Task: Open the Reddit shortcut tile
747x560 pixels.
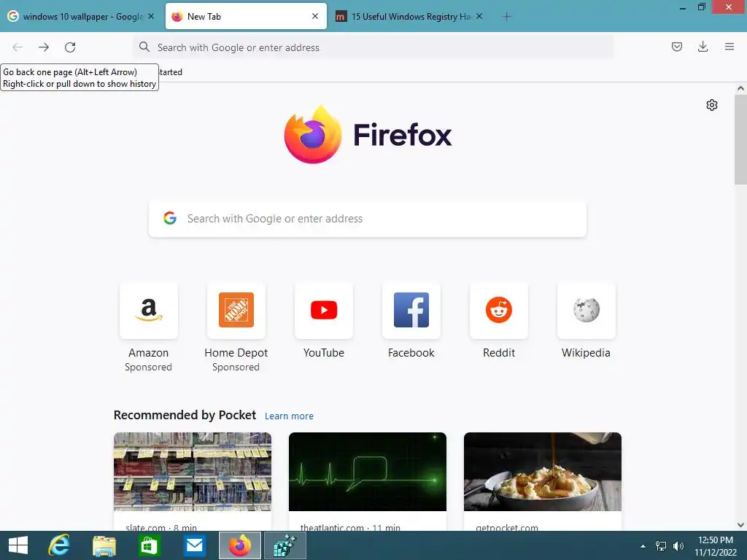Action: (x=499, y=311)
